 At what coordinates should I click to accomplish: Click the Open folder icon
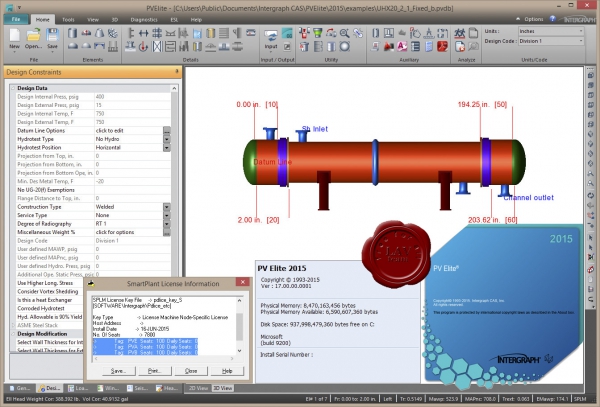(33, 35)
